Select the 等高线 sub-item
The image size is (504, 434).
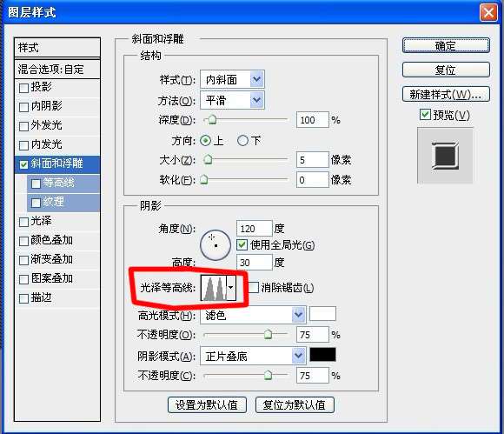coord(63,183)
